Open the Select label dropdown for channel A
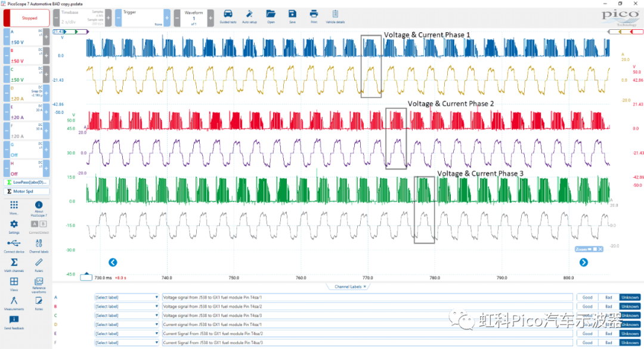 pyautogui.click(x=126, y=297)
